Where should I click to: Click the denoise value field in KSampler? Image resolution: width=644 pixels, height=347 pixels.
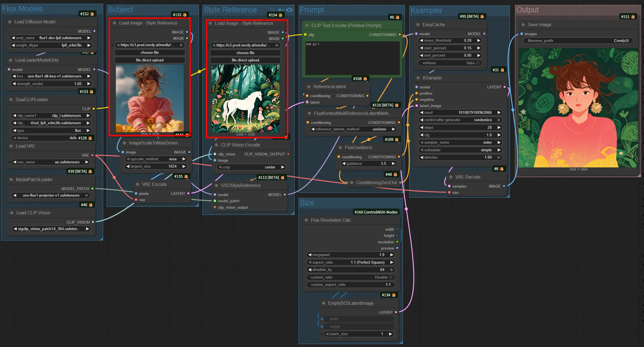click(x=460, y=157)
